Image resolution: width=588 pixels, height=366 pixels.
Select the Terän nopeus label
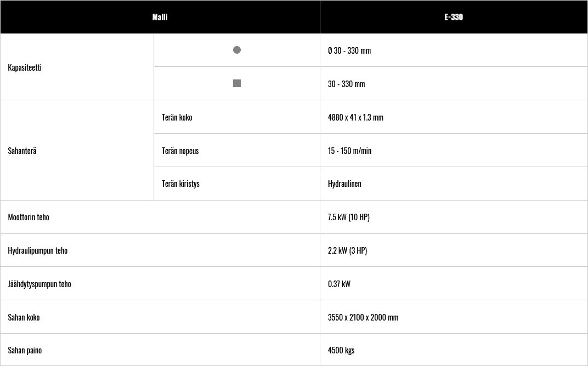[180, 151]
